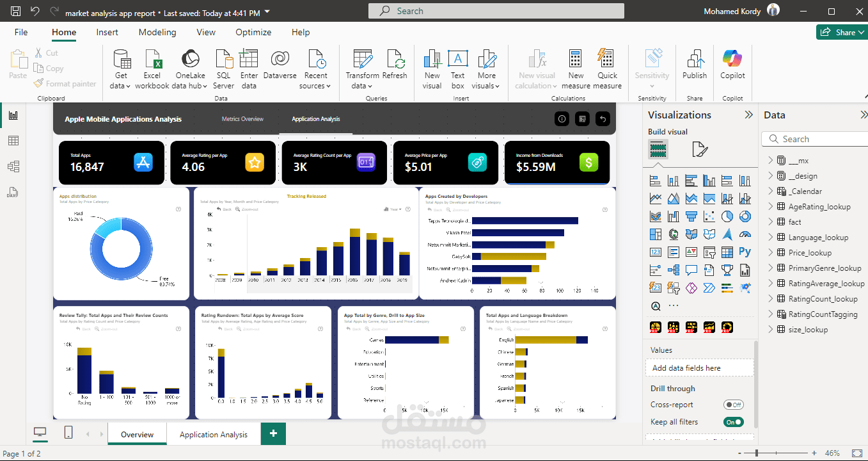Click the info button on report header
This screenshot has height=461, width=868.
click(x=562, y=119)
